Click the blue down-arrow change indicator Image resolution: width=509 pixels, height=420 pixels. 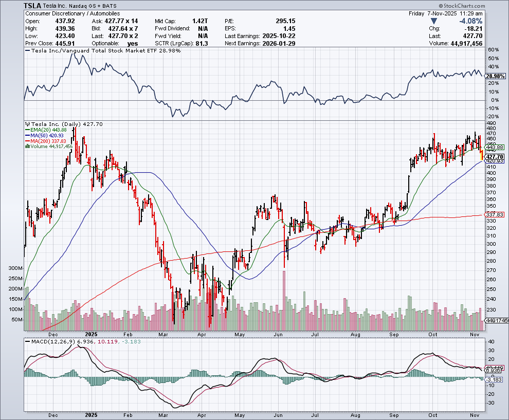(434, 21)
